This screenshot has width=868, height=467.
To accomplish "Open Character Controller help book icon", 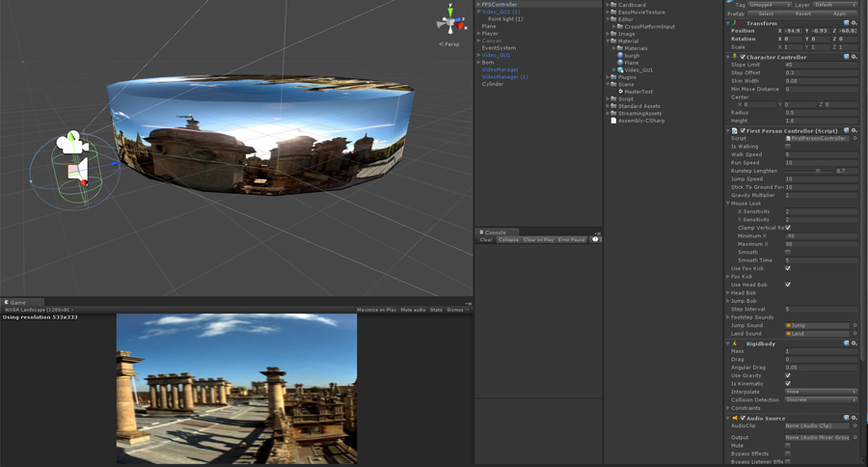I will pyautogui.click(x=847, y=57).
